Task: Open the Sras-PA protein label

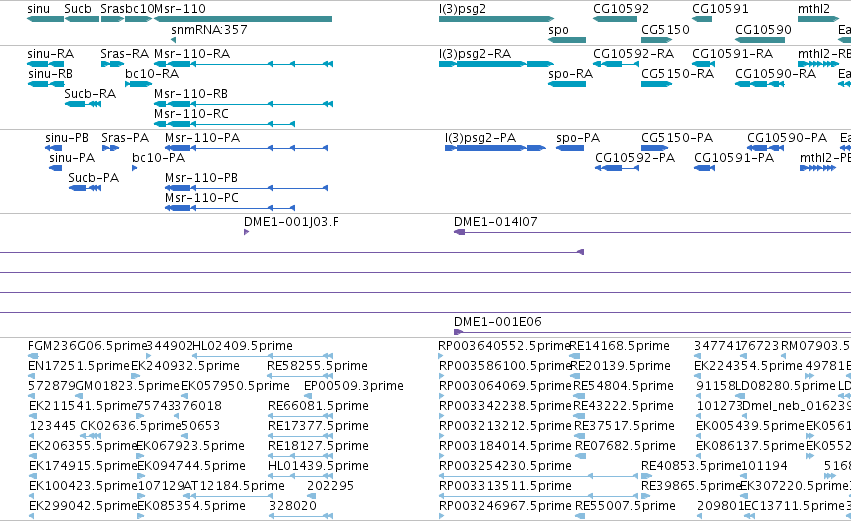Action: coord(125,138)
